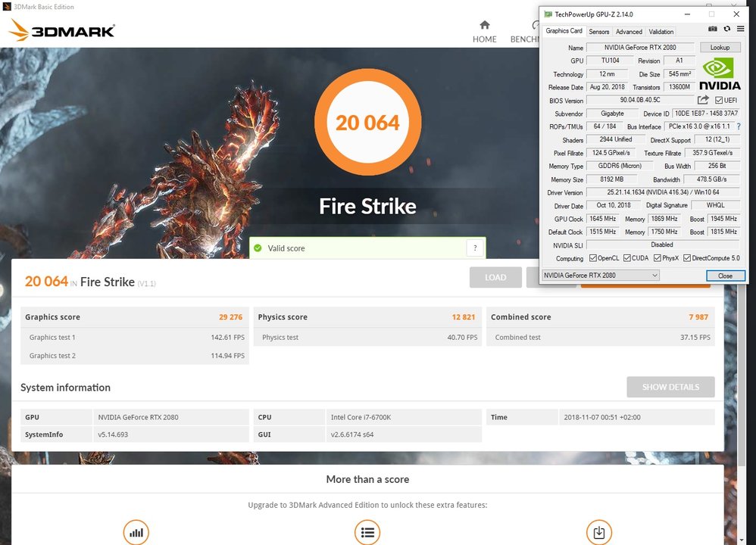This screenshot has height=545, width=756.
Task: Click the Fire Strike title text
Action: point(367,206)
